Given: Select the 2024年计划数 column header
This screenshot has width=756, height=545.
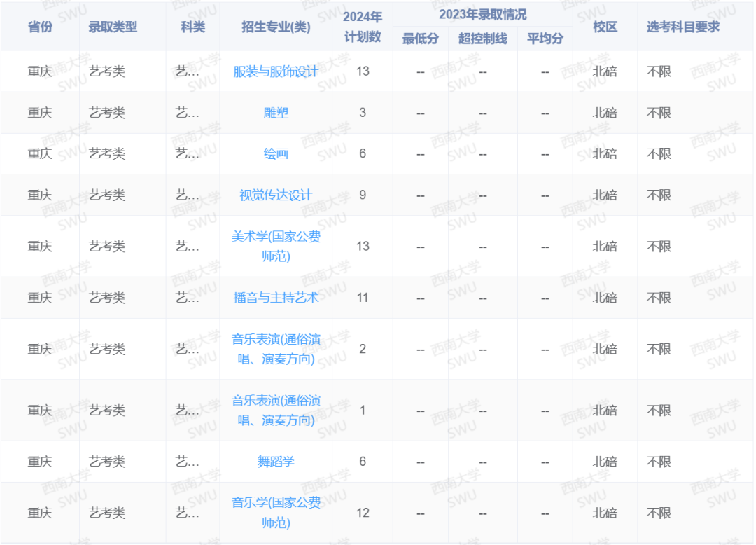Looking at the screenshot, I should coord(363,26).
